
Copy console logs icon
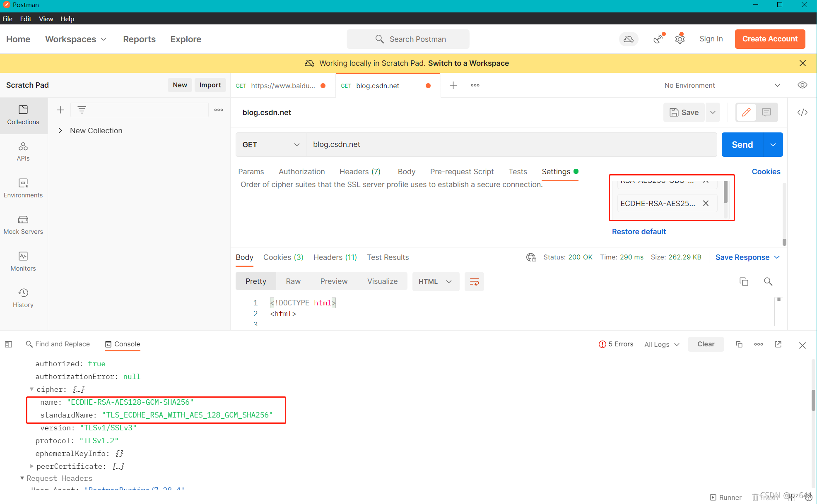coord(739,344)
